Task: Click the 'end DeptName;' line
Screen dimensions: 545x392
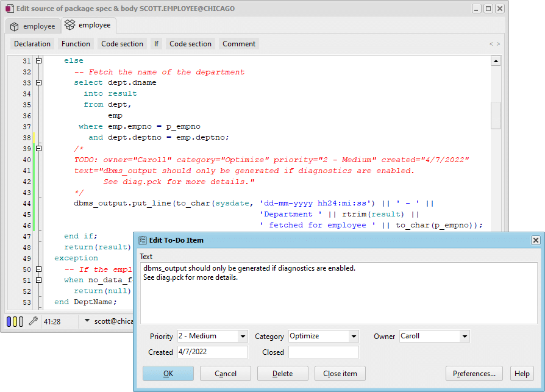Action: [85, 302]
